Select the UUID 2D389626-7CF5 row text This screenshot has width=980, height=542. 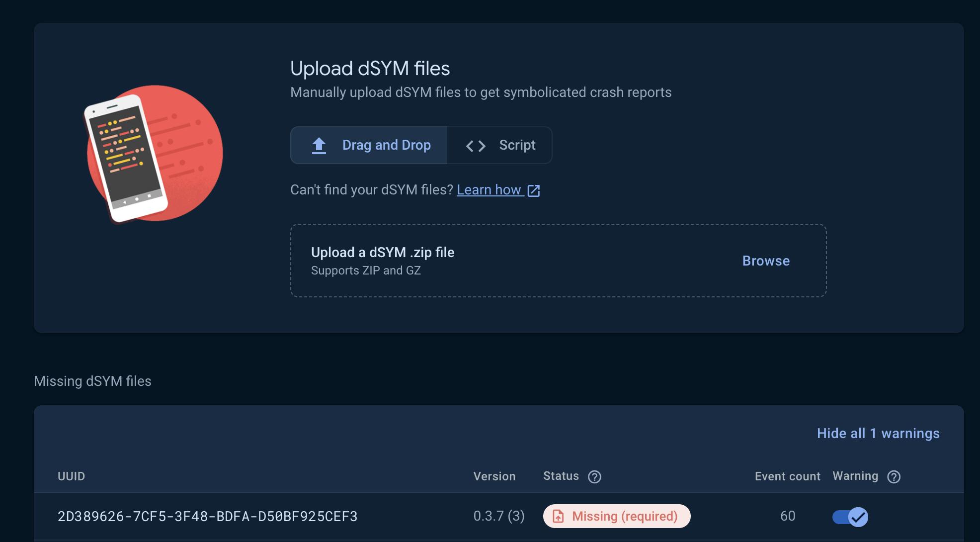pyautogui.click(x=207, y=517)
